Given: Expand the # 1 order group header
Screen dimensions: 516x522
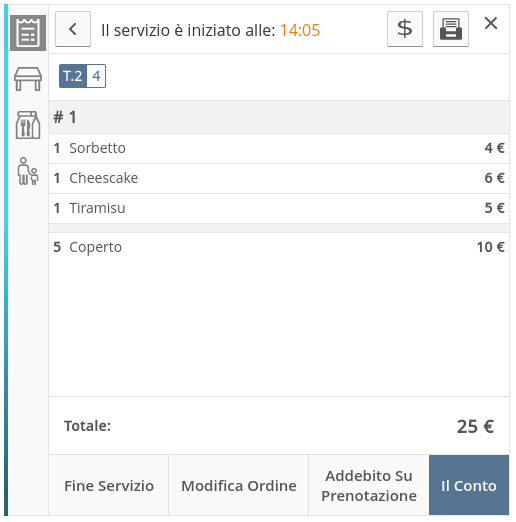Looking at the screenshot, I should (x=279, y=117).
